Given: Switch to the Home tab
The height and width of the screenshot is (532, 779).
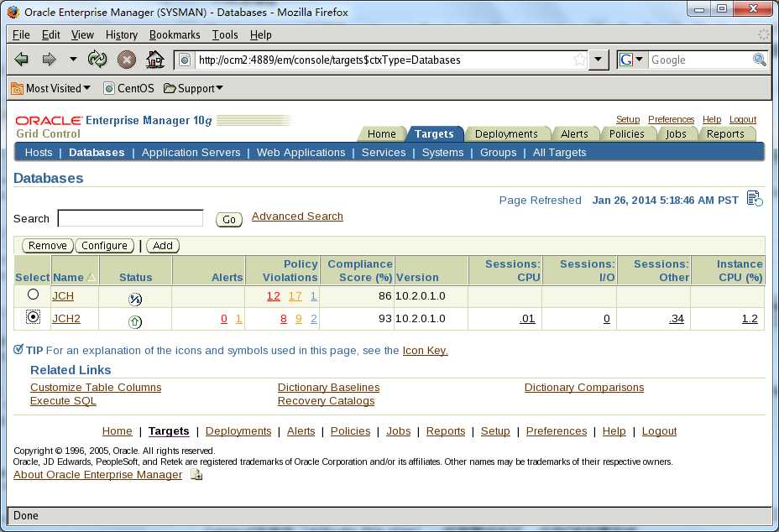Looking at the screenshot, I should (382, 134).
